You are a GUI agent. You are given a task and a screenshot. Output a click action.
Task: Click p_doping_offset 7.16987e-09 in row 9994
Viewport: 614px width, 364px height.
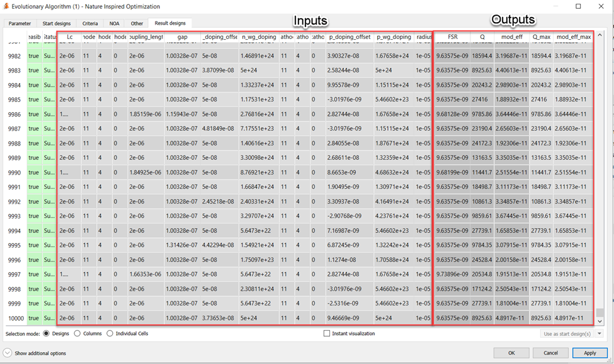point(350,231)
